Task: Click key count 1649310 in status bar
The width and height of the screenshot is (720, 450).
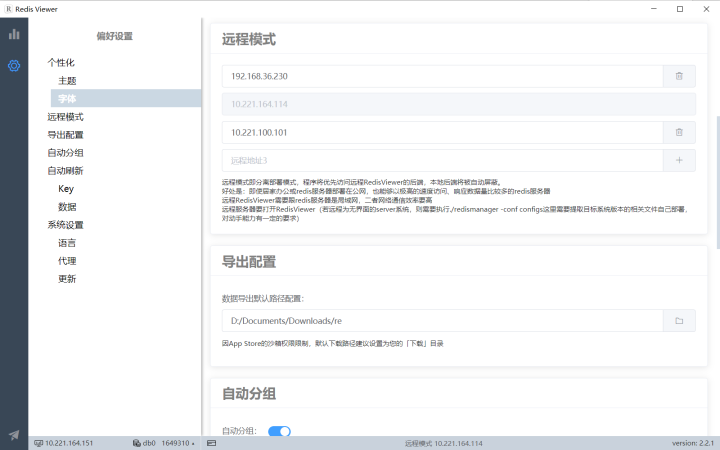Action: (175, 443)
